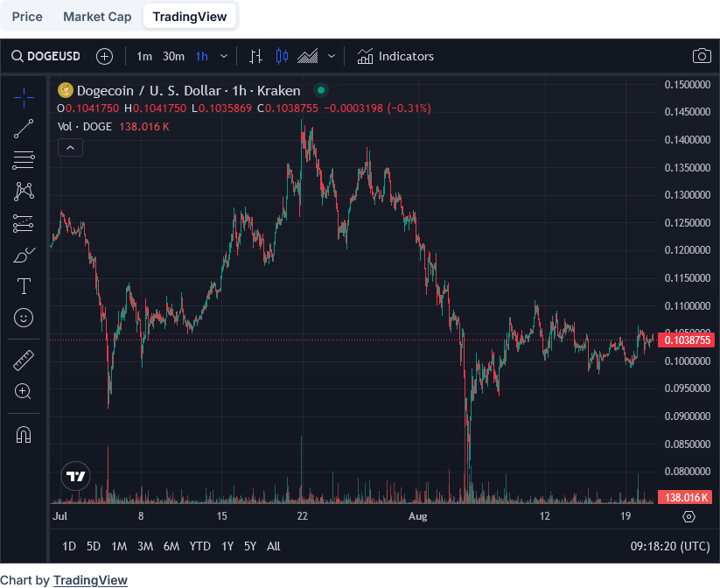Select the 1m interval
Viewport: 720px width, 588px height.
coord(144,57)
